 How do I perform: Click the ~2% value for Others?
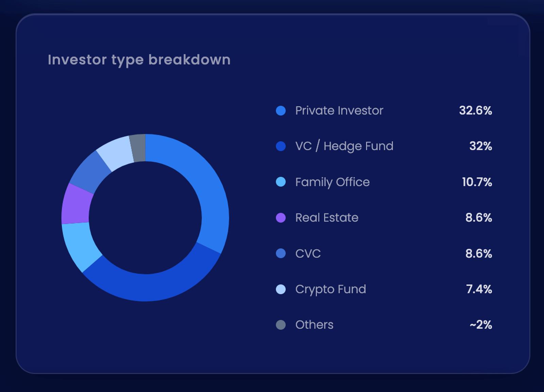pyautogui.click(x=480, y=325)
